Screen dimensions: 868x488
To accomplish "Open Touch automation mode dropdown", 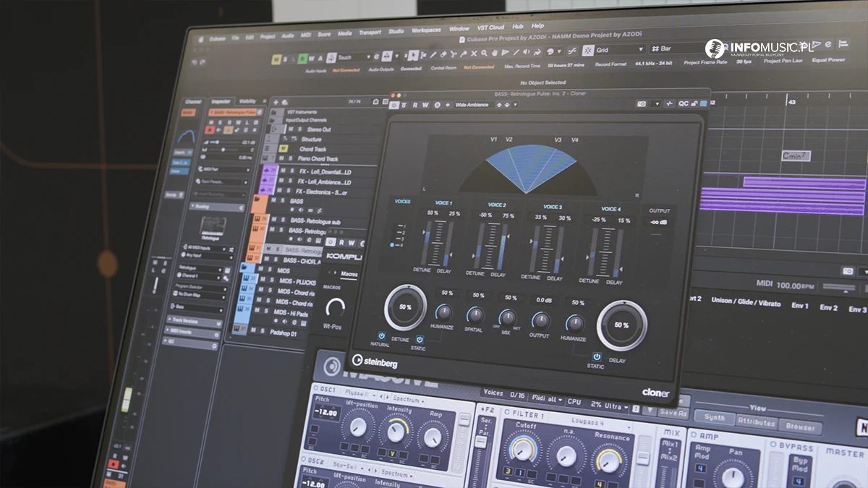I will [x=354, y=57].
